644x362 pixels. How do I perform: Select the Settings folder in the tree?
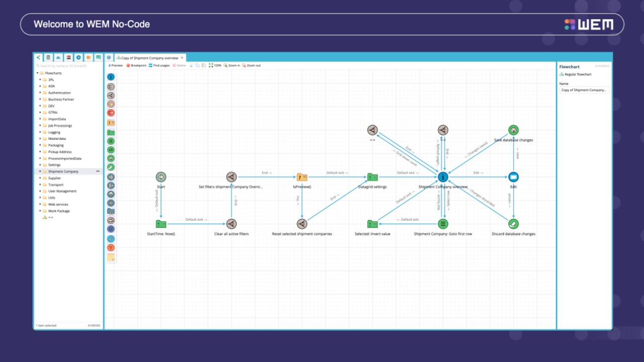[x=54, y=165]
